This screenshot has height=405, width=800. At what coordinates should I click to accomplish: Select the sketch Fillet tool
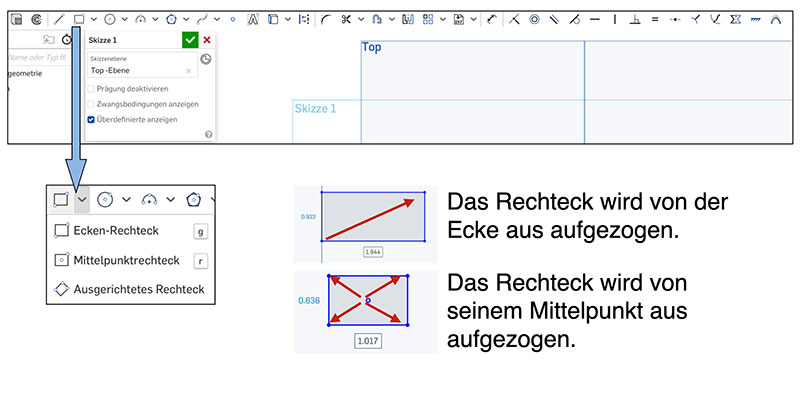[x=326, y=19]
